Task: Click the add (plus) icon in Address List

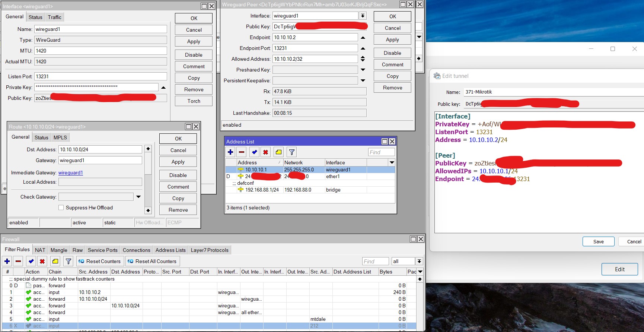Action: point(230,152)
